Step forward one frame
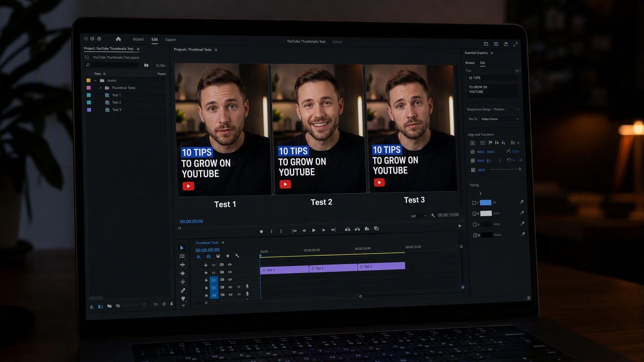Image resolution: width=644 pixels, height=362 pixels. point(324,230)
